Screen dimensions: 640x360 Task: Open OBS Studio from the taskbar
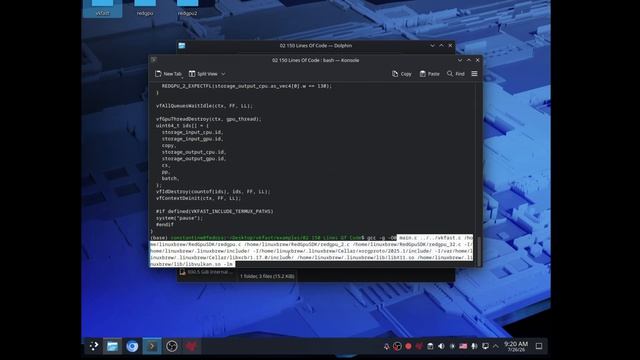coord(172,346)
